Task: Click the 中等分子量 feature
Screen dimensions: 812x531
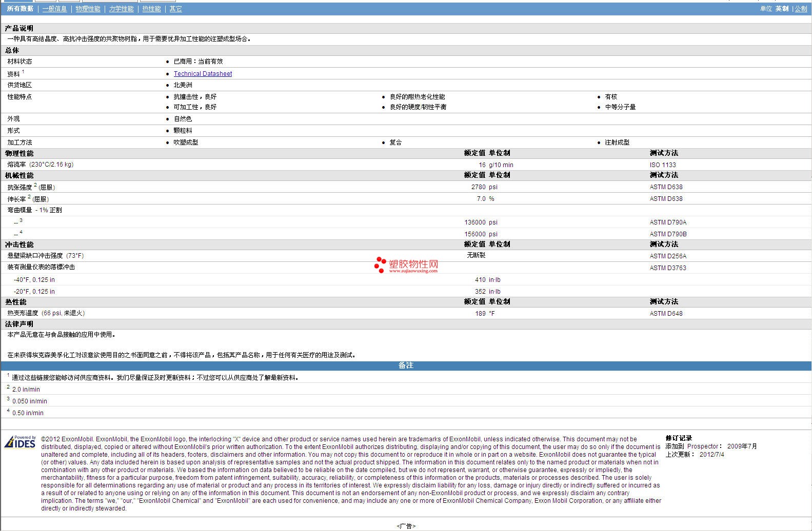Action: pos(620,107)
